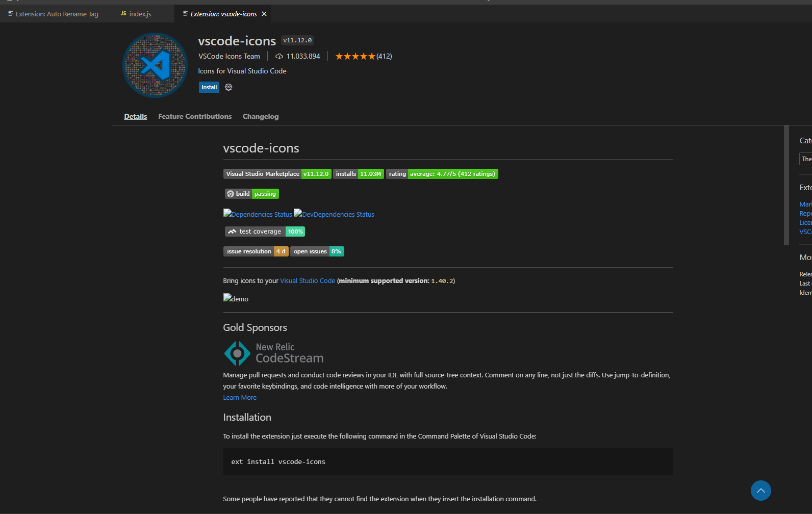Click the Gold Sponsors heading
The image size is (812, 514).
point(255,327)
